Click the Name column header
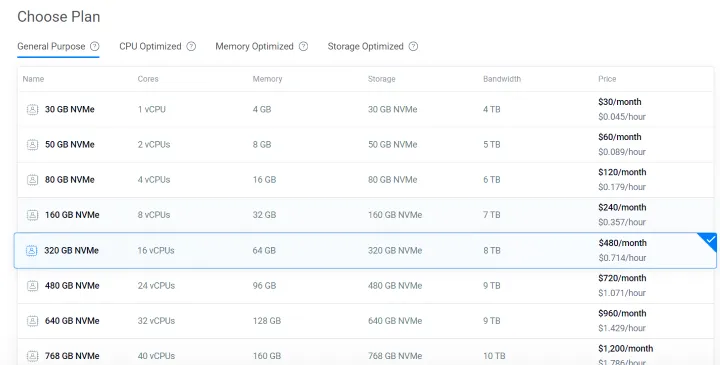The width and height of the screenshot is (720, 365). coord(33,79)
